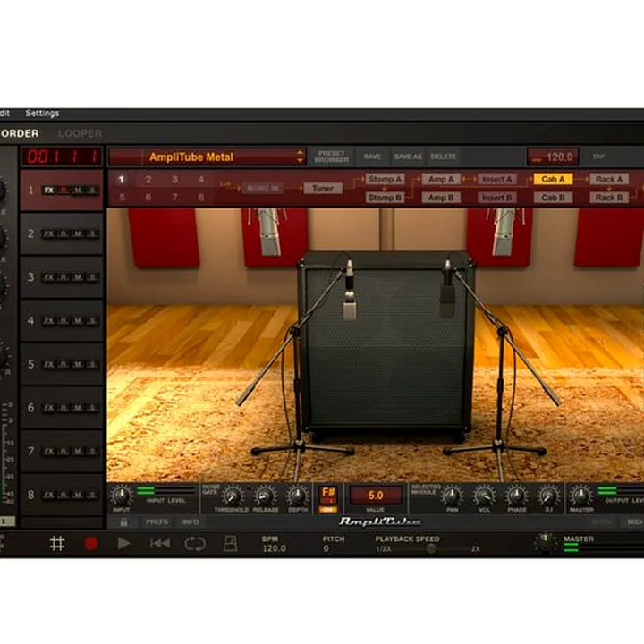The height and width of the screenshot is (644, 644).
Task: Select the left hanging room microphone
Action: [269, 231]
